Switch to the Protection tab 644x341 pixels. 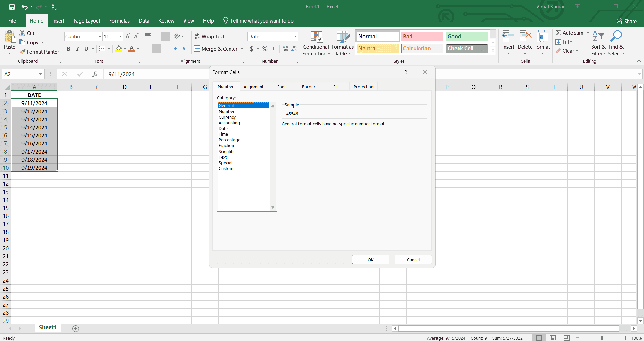click(x=363, y=87)
